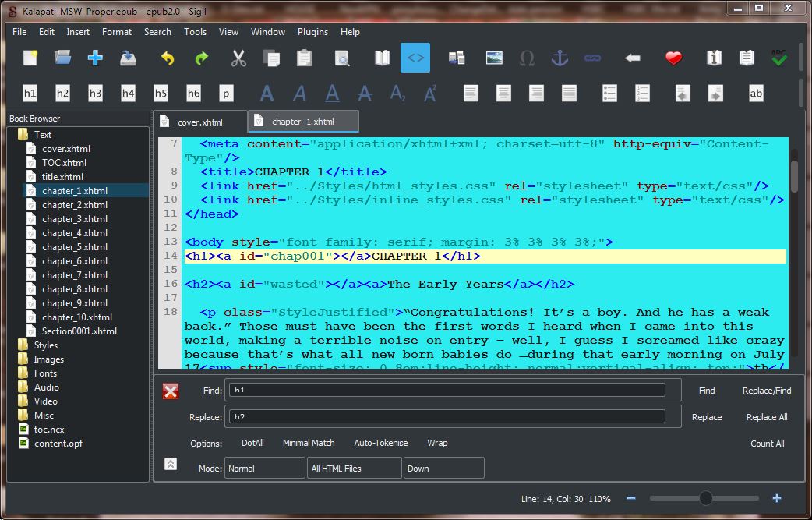The height and width of the screenshot is (520, 812).
Task: Click the red heart Donate icon
Action: [673, 58]
